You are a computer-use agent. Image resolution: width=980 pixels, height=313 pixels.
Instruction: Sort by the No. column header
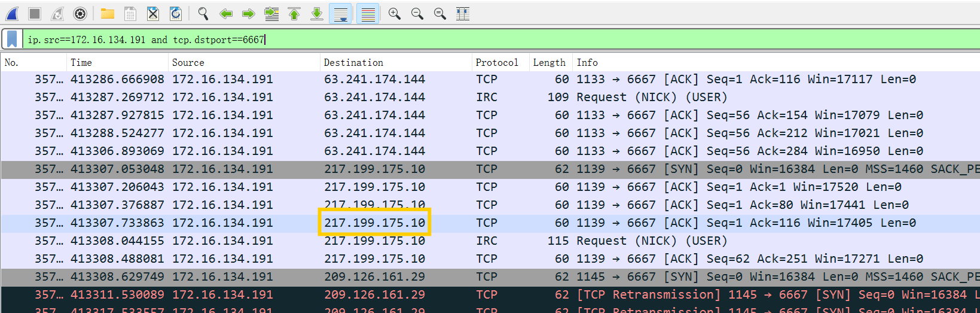[33, 62]
